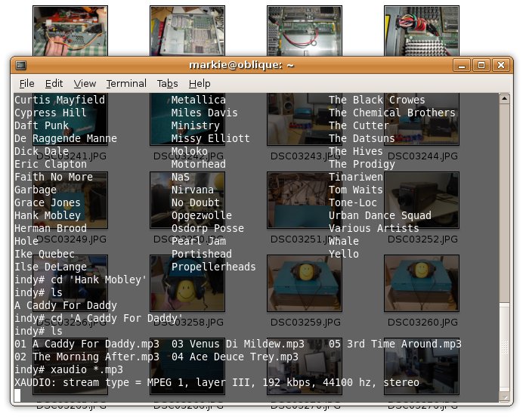Click 'Tone-Loc' in the listing
Image resolution: width=523 pixels, height=420 pixels.
pyautogui.click(x=353, y=202)
